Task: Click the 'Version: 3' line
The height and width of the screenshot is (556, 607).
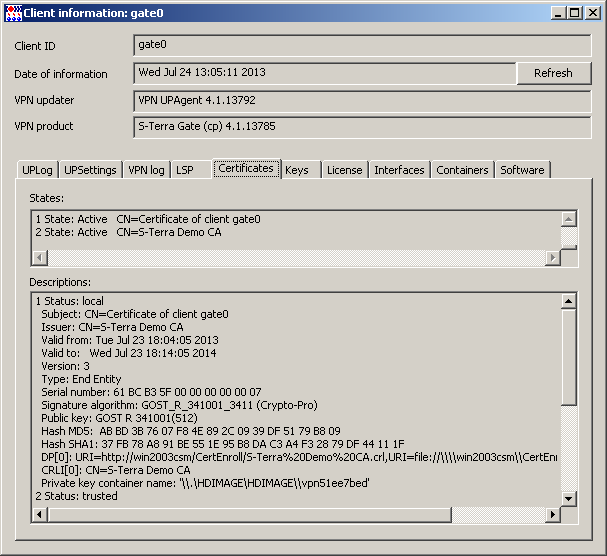Action: pyautogui.click(x=65, y=366)
